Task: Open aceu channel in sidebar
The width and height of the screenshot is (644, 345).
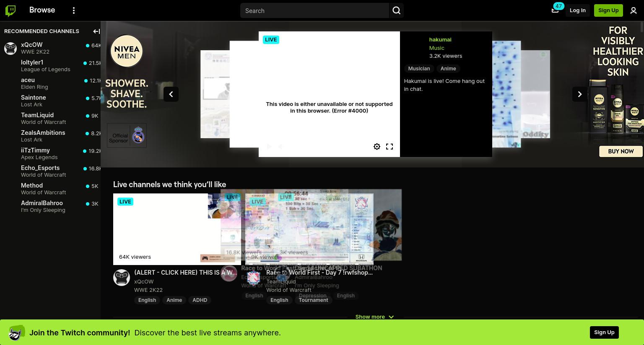Action: coord(50,83)
